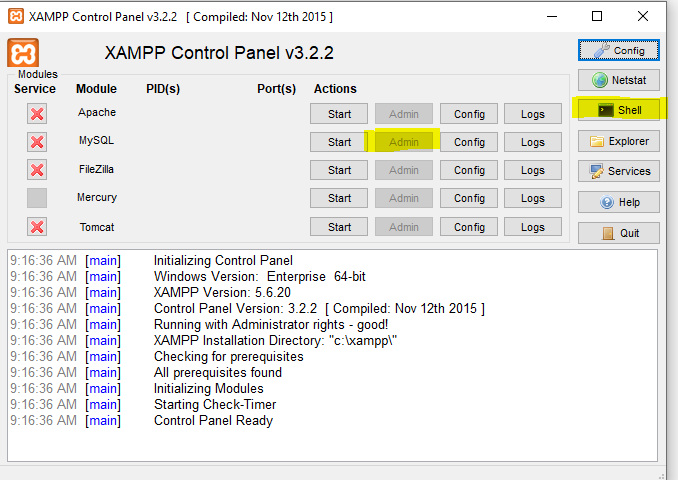This screenshot has height=480, width=678.
Task: Click the Apache Admin button
Action: 404,114
